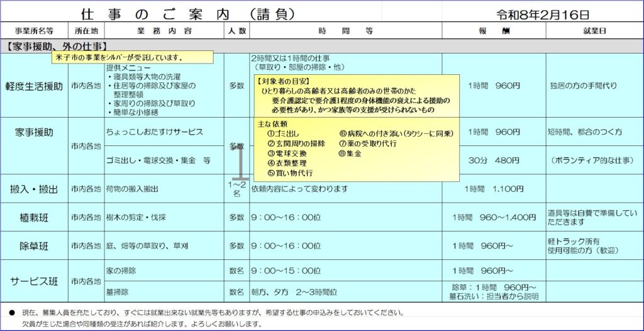Image resolution: width=644 pixels, height=331 pixels.
Task: Click the 軽度生活援助 row label
Action: pyautogui.click(x=34, y=86)
